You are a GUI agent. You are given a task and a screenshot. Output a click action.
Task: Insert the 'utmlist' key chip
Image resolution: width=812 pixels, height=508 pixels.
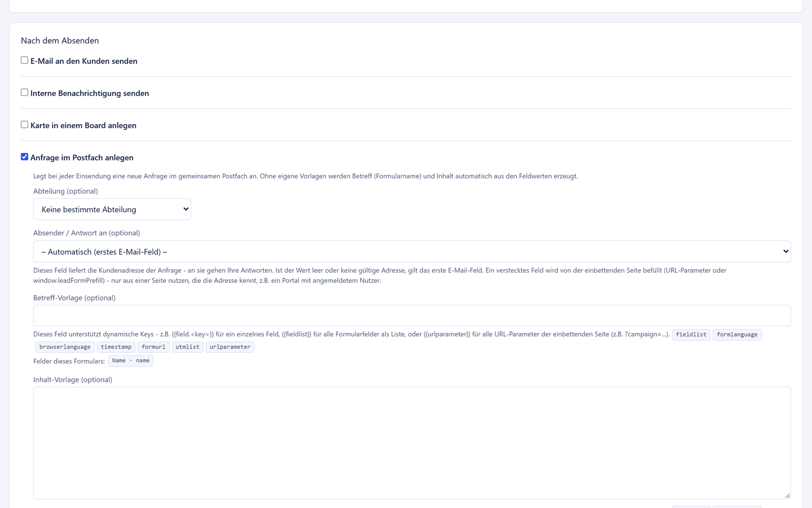point(187,347)
